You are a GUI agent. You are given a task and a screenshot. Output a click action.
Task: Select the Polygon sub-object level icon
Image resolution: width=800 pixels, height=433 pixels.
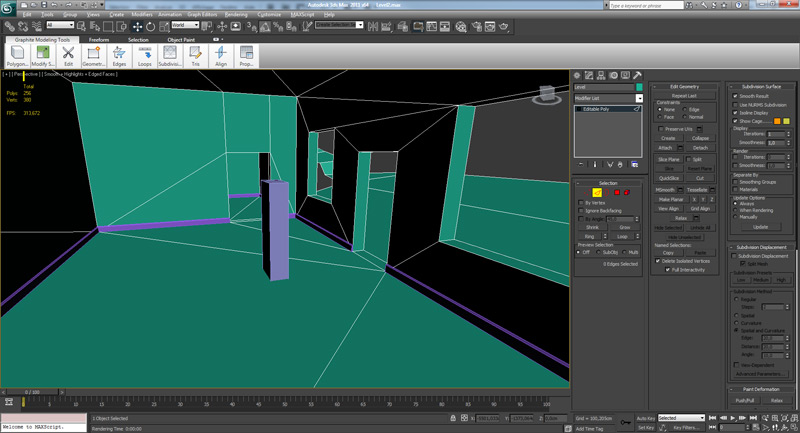(x=618, y=192)
